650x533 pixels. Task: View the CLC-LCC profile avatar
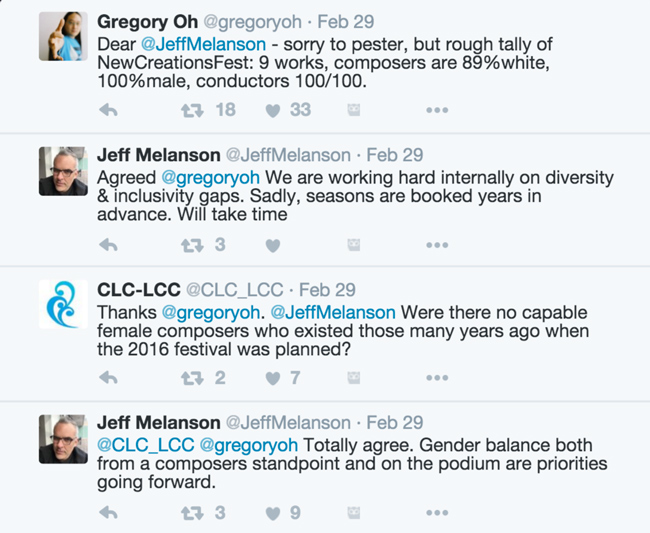coord(63,305)
